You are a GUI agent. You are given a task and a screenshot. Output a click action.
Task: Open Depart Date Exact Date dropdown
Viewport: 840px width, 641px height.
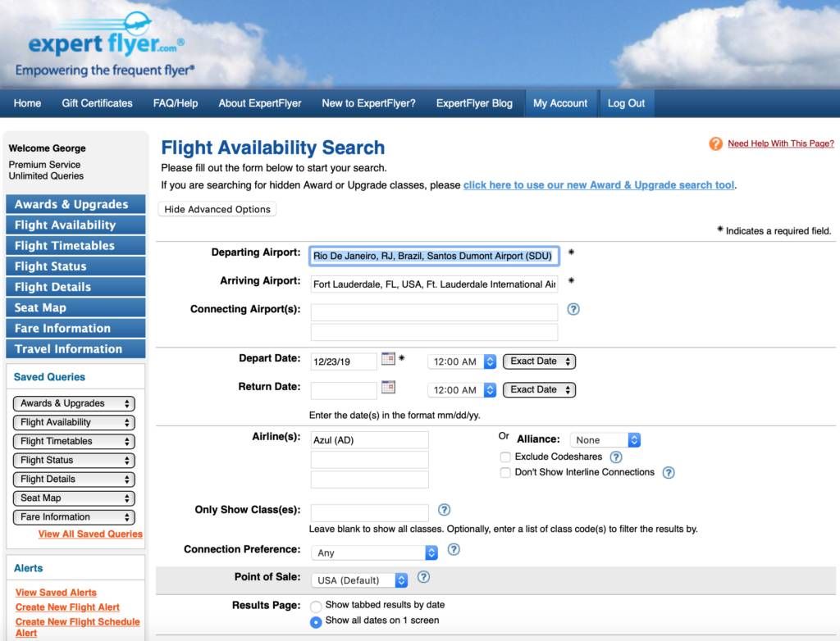(x=540, y=361)
